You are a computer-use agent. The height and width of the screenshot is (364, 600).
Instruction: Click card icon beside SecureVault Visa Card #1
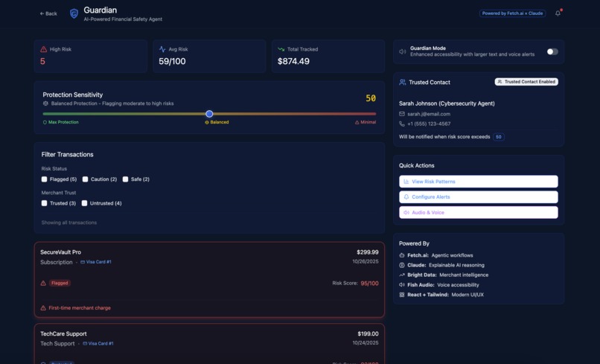(x=83, y=262)
